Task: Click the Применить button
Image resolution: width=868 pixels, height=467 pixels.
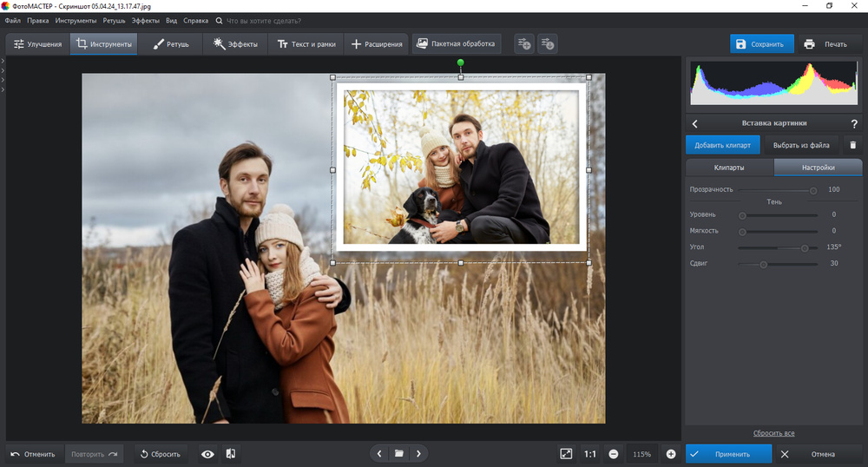Action: click(x=728, y=454)
